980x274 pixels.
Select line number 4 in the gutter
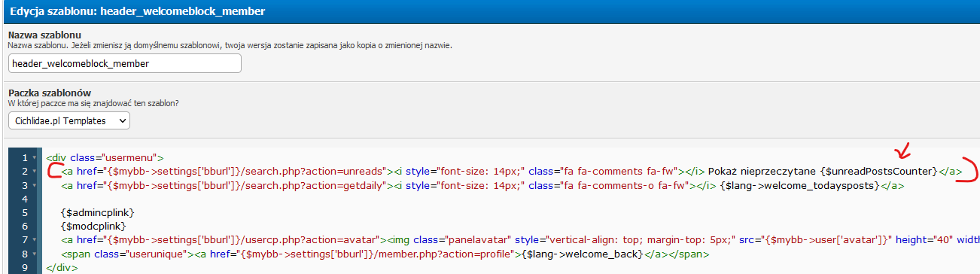[24, 199]
